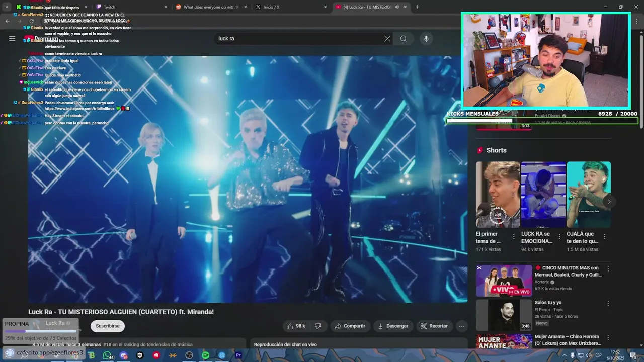Open the Valorant icon in the taskbar
Image resolution: width=644 pixels, height=362 pixels.
click(x=156, y=355)
